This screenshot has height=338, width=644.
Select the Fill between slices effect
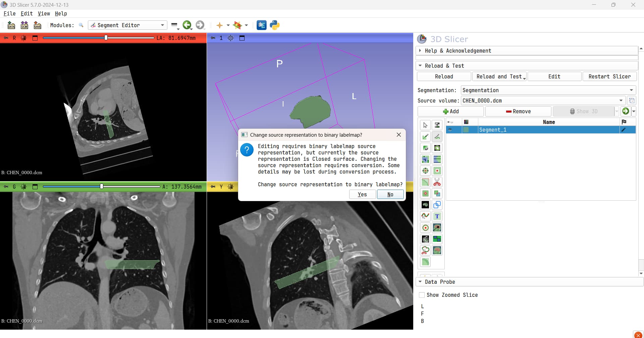click(x=437, y=159)
